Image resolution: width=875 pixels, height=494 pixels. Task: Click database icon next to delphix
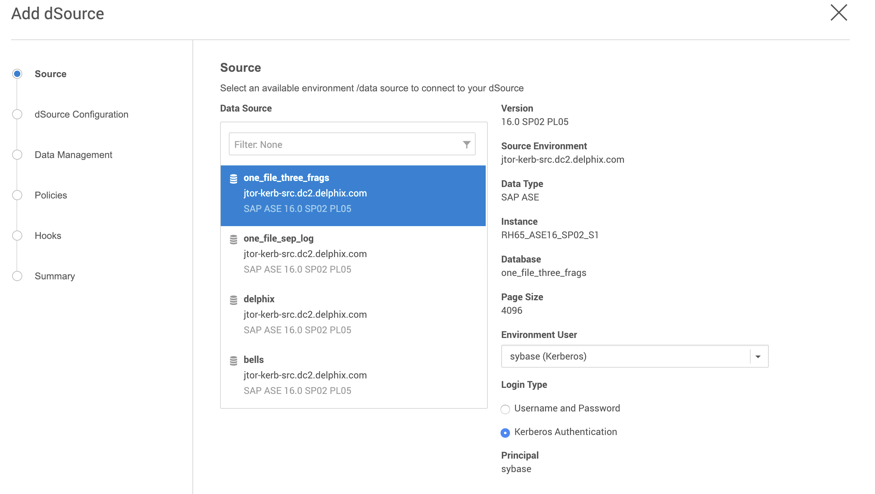[234, 300]
